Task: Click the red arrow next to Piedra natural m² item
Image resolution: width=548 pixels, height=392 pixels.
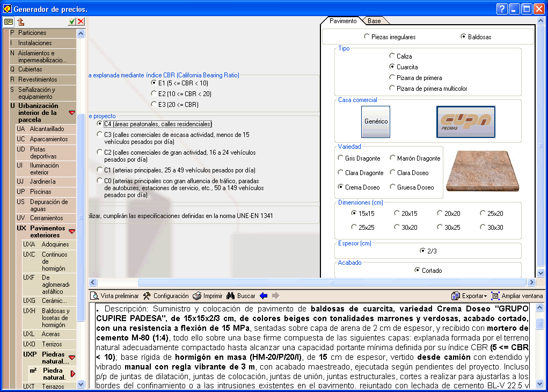Action: coord(72,374)
